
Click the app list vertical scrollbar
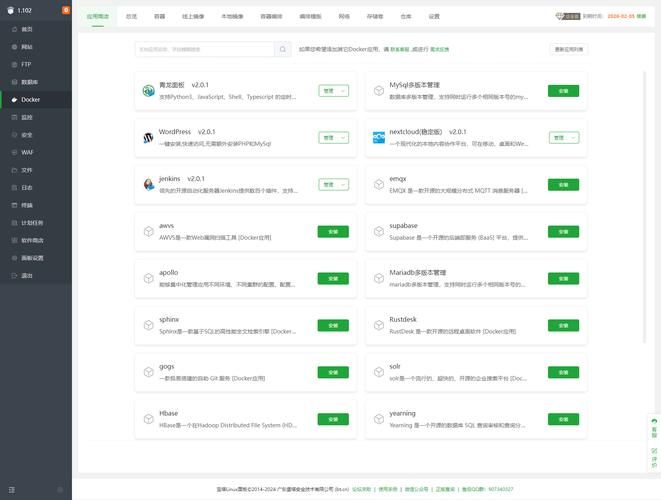pos(644,207)
